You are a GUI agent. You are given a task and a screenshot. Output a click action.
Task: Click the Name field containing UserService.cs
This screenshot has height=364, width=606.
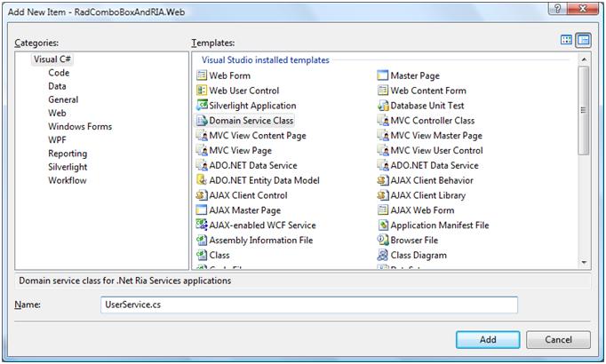pyautogui.click(x=309, y=305)
